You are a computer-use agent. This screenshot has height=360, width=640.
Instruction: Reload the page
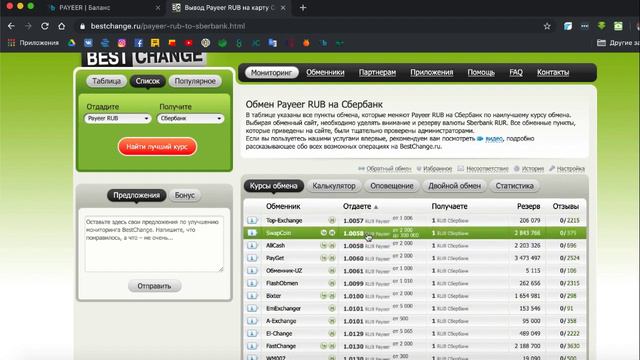tap(45, 26)
